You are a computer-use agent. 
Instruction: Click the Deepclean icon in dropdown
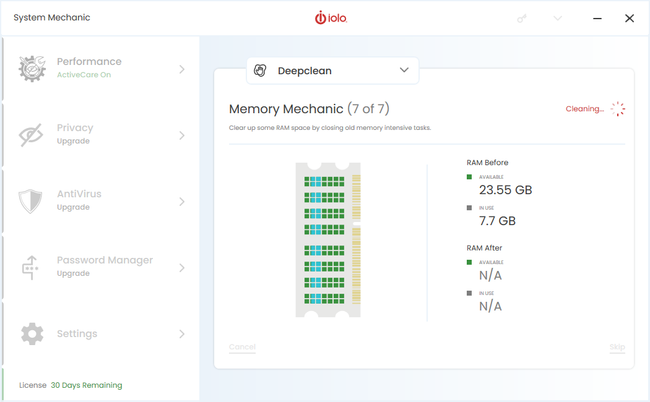click(261, 71)
